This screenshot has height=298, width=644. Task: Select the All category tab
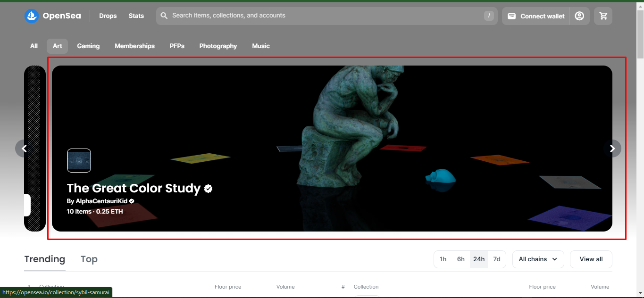tap(34, 46)
